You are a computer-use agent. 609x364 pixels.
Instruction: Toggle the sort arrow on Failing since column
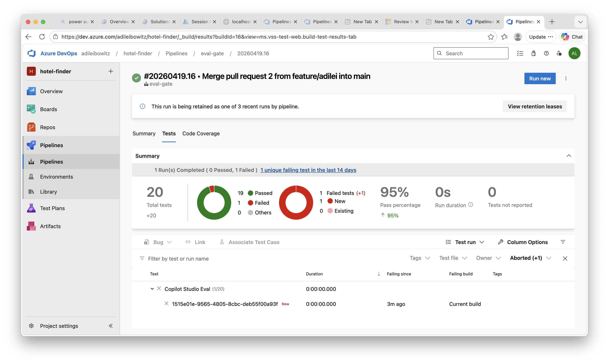(x=379, y=274)
